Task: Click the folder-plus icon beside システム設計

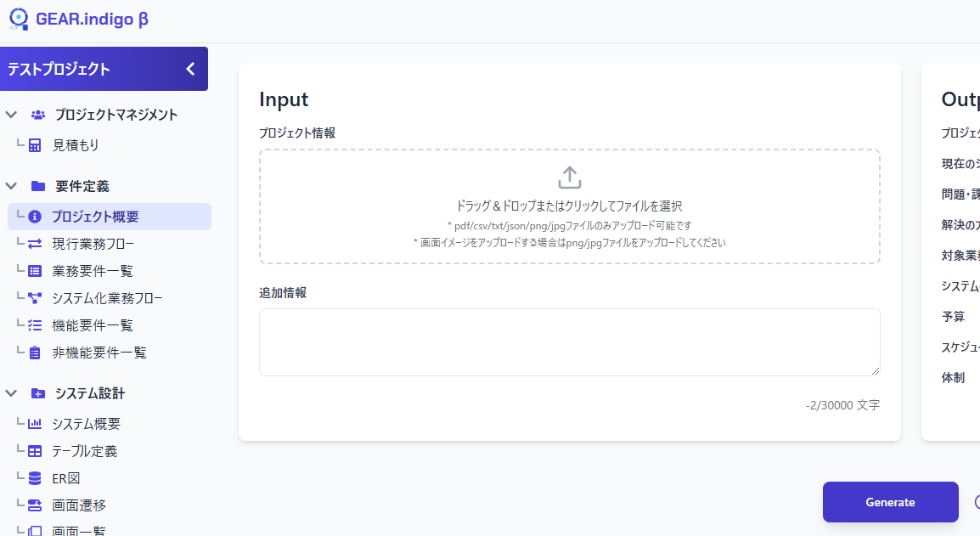Action: click(38, 393)
